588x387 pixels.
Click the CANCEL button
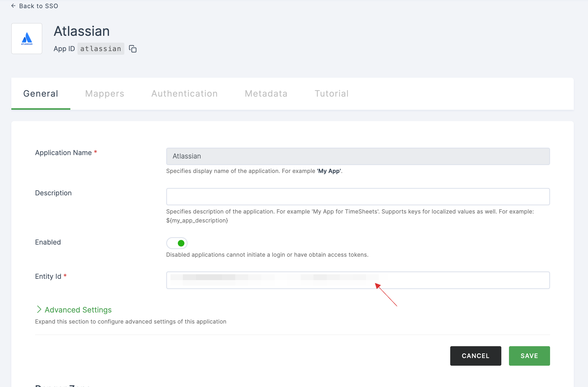point(476,356)
